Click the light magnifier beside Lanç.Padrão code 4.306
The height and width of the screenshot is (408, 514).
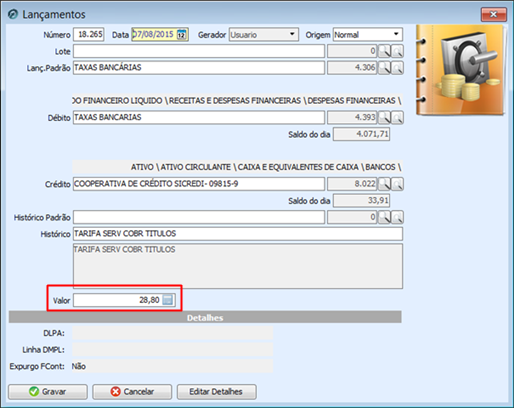pos(397,68)
